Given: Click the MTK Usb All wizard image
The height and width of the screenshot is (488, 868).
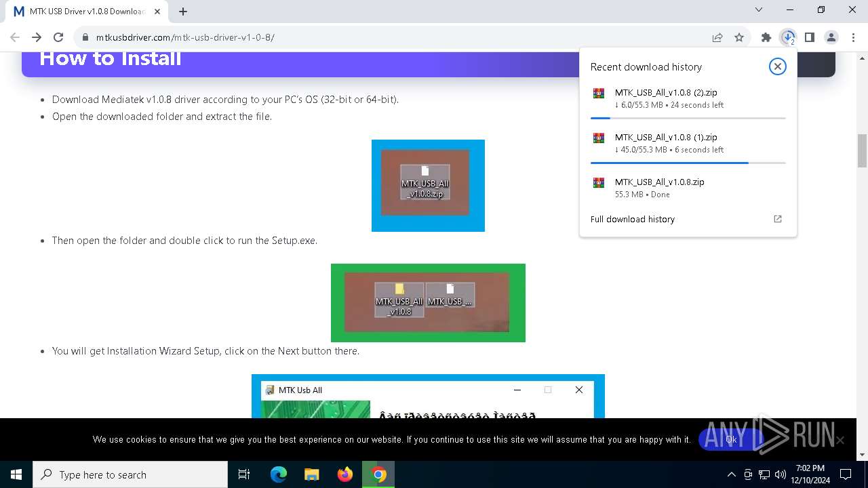Looking at the screenshot, I should 428,396.
